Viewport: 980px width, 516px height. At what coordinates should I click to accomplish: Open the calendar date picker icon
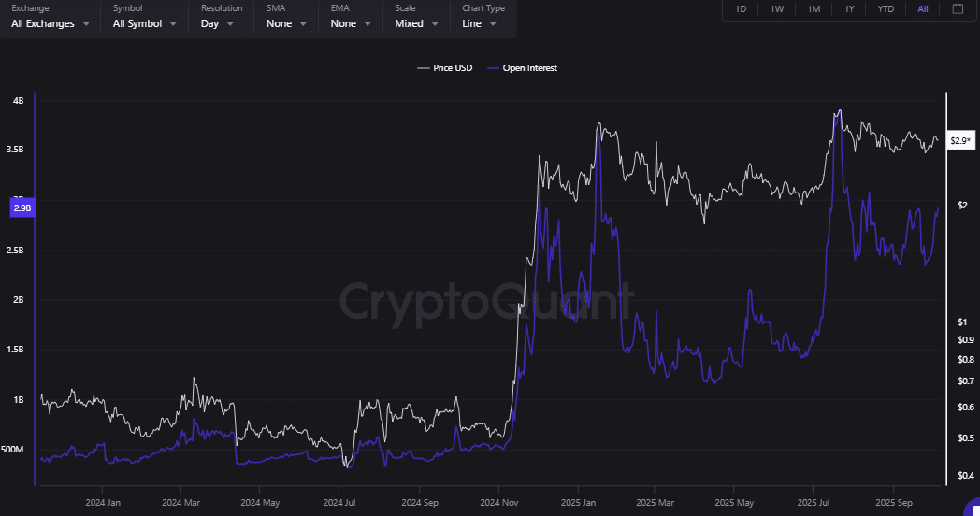pyautogui.click(x=957, y=9)
